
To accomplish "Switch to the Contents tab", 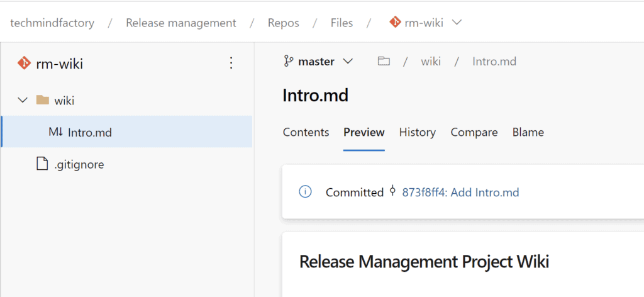I will pos(306,132).
